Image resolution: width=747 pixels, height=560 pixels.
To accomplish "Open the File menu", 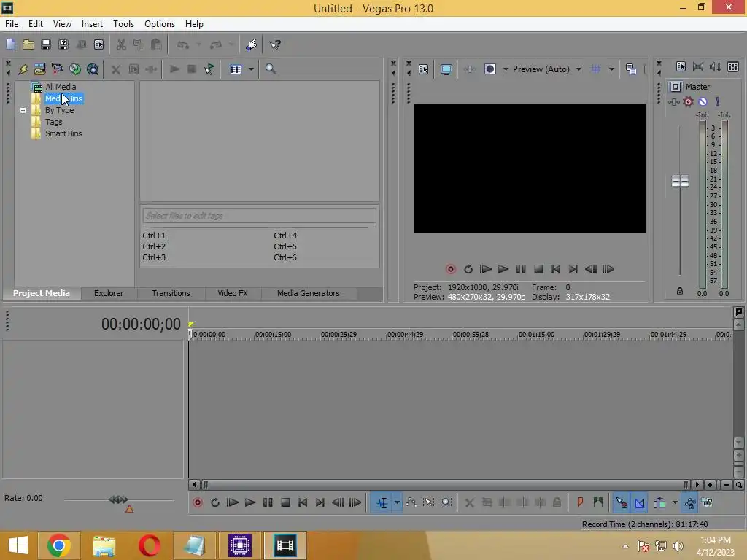I will pos(12,24).
